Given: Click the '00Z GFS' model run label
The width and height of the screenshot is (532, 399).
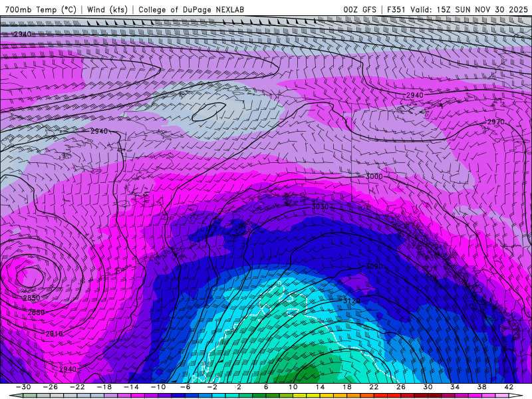Looking at the screenshot, I should 360,9.
